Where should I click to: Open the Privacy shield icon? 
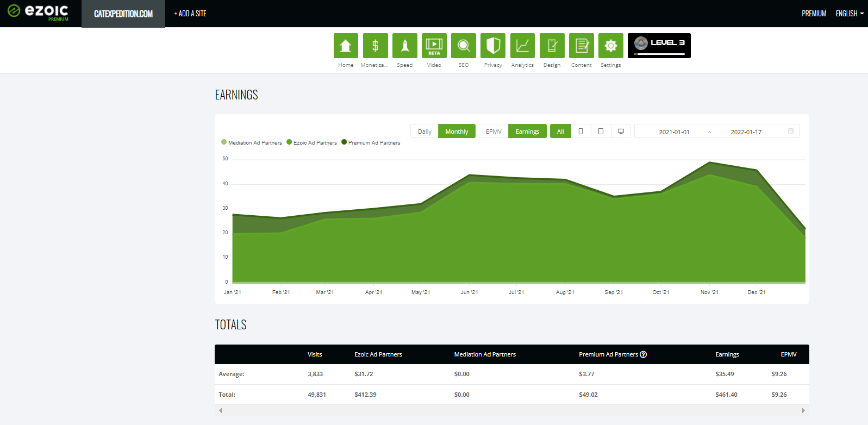coord(493,46)
